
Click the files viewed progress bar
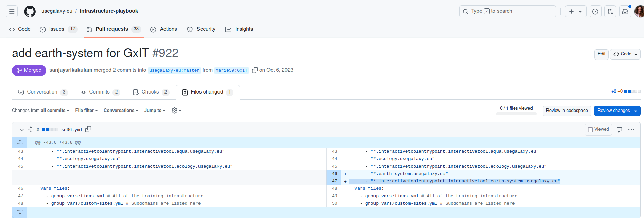click(x=516, y=114)
